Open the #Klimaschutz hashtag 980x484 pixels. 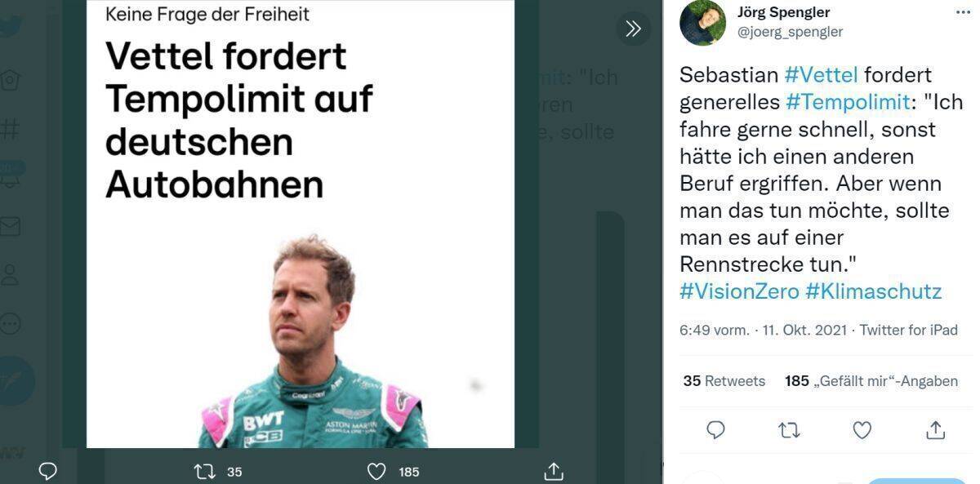point(873,291)
